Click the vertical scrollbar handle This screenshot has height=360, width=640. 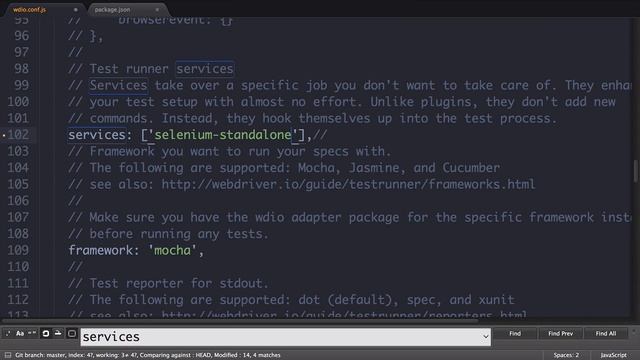coord(636,171)
